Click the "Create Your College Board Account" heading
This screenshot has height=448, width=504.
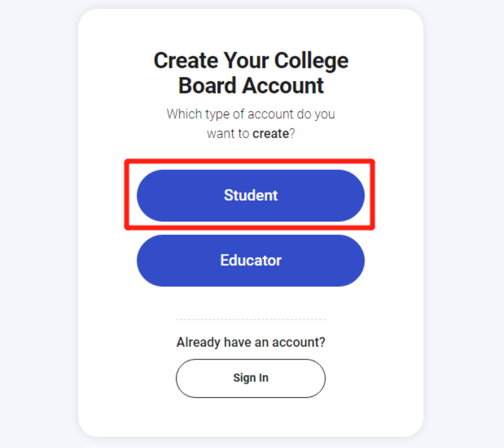click(250, 73)
